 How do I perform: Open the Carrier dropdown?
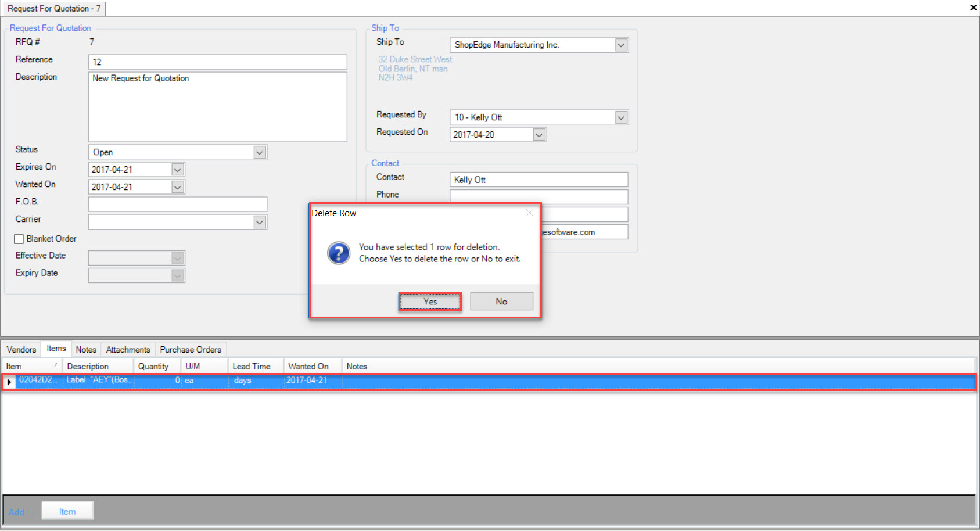click(260, 222)
